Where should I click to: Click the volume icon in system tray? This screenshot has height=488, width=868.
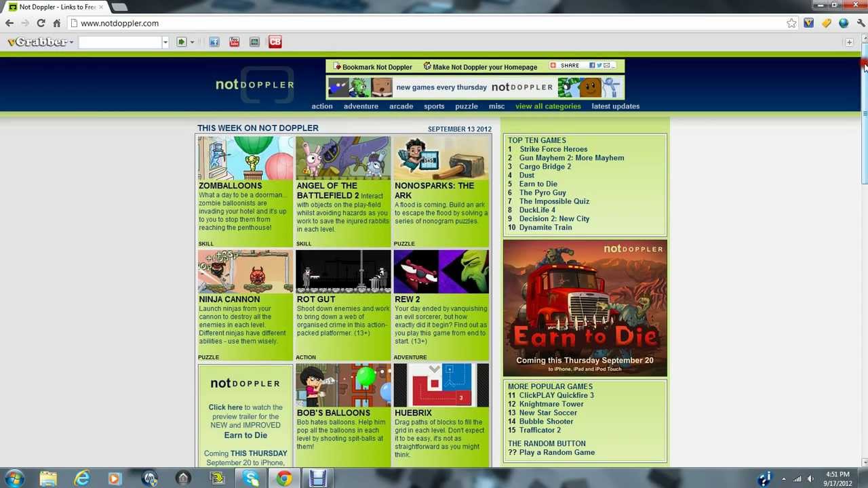pyautogui.click(x=810, y=479)
